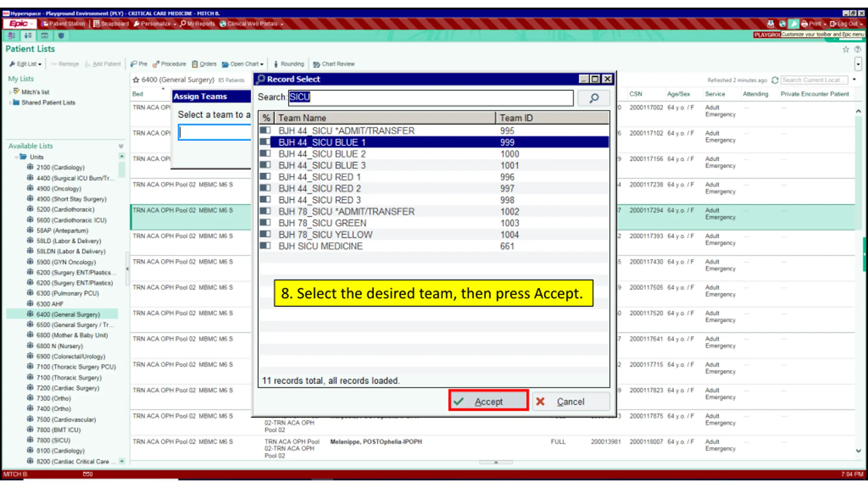
Task: Open the Orders clipboard icon
Action: pos(195,64)
